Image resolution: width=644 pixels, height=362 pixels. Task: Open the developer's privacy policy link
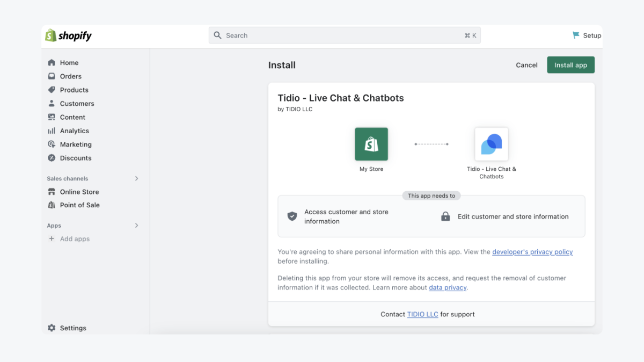pos(532,251)
